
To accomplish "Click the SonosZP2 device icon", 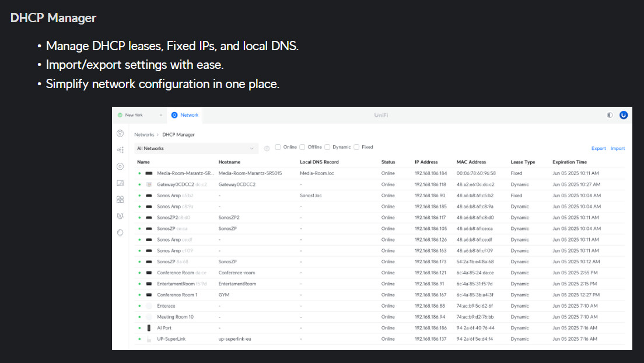I will pyautogui.click(x=149, y=218).
